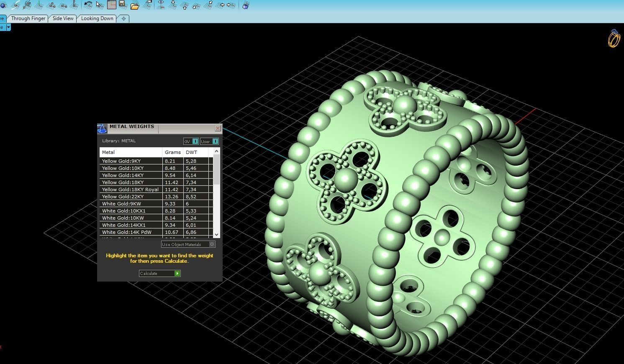Click the Metal Weights scale icon
Screen dimensions: 624x364
pyautogui.click(x=102, y=128)
